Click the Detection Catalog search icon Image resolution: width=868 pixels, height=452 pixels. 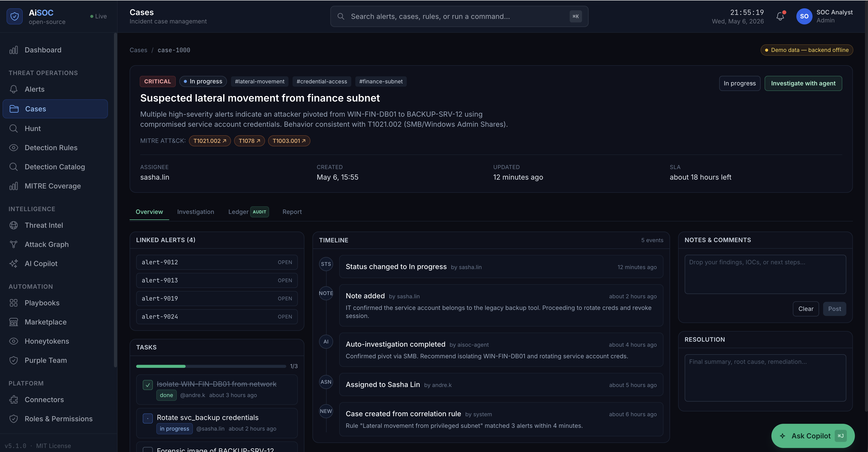13,167
